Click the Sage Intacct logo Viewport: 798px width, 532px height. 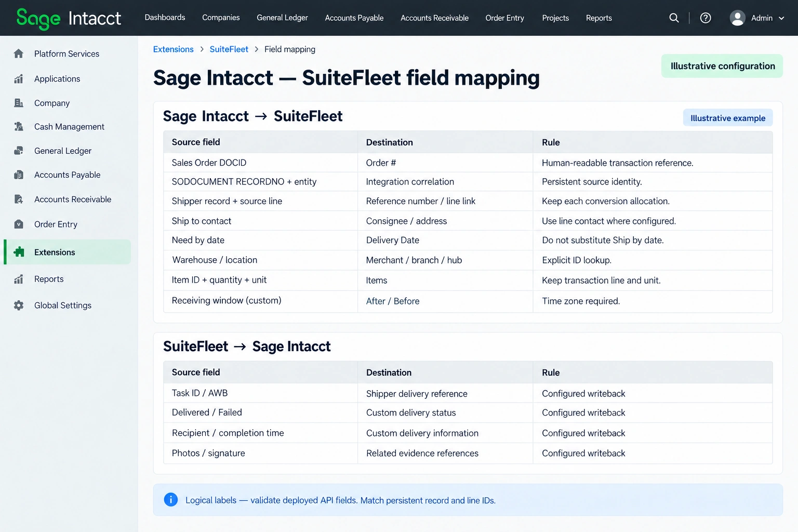pos(69,19)
